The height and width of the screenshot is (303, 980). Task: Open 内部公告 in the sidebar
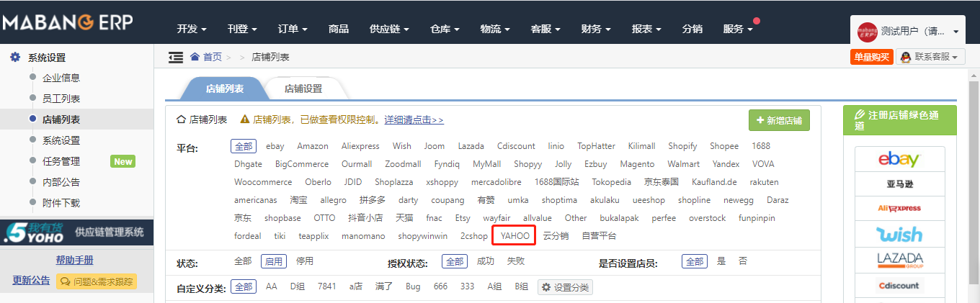tap(61, 182)
